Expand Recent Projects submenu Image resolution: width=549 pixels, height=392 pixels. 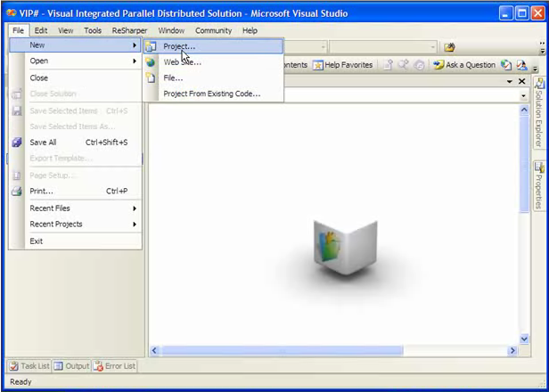(x=75, y=224)
